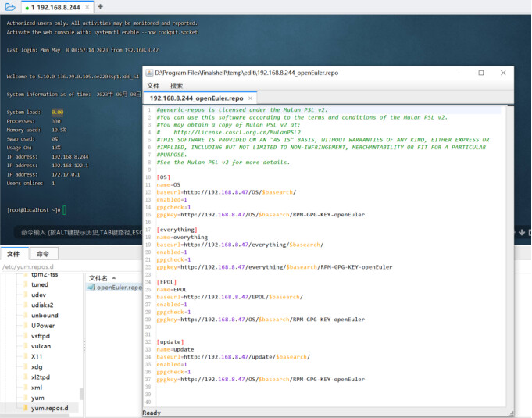
Task: Switch to the 命令 tab
Action: pos(43,254)
